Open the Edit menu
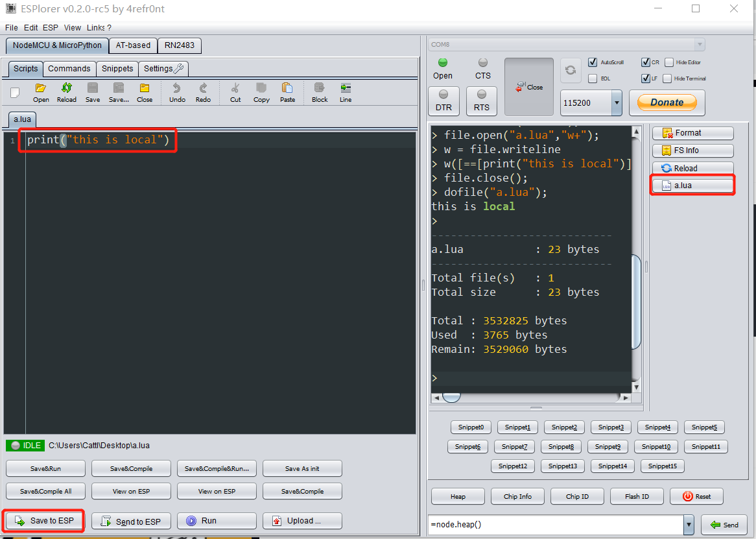This screenshot has height=539, width=756. [x=31, y=27]
